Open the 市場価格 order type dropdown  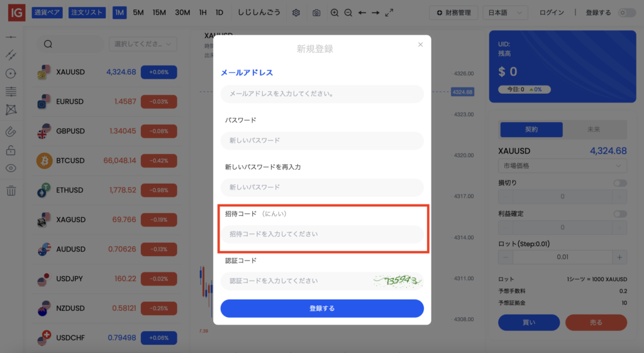coord(562,166)
